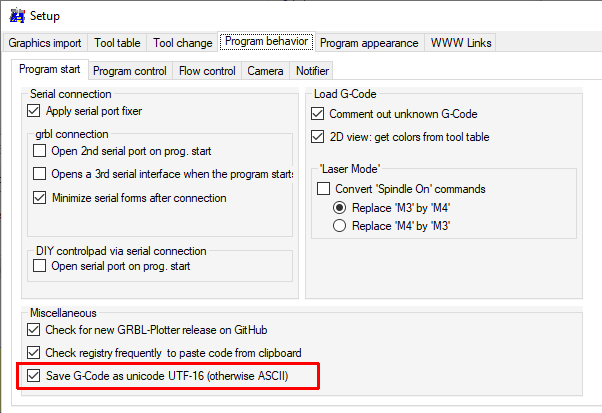The image size is (602, 413).
Task: Go to the WWW Links tab
Action: 460,43
